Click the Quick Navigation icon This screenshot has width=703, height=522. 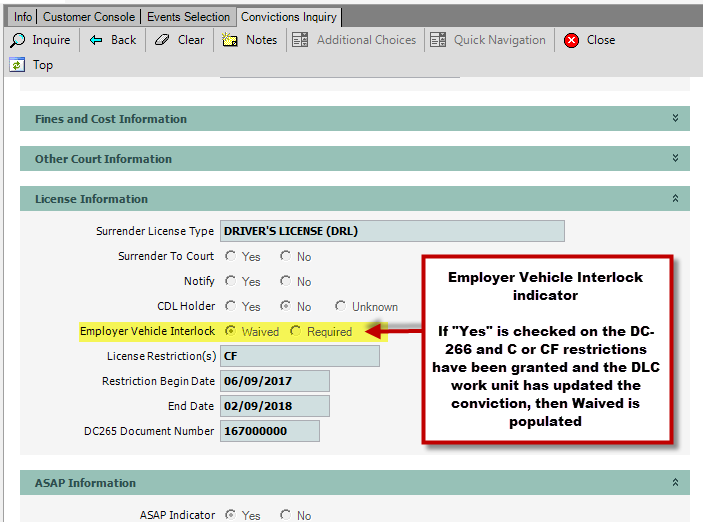click(x=438, y=40)
